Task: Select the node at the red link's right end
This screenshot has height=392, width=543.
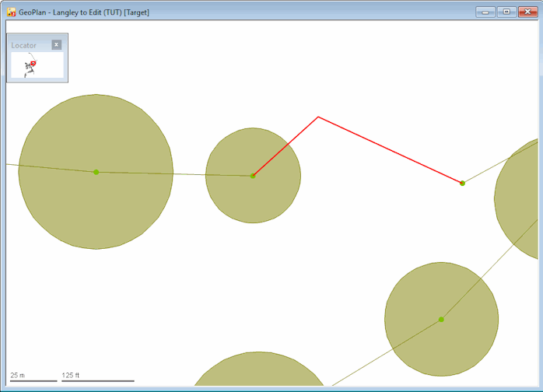Action: pyautogui.click(x=462, y=184)
